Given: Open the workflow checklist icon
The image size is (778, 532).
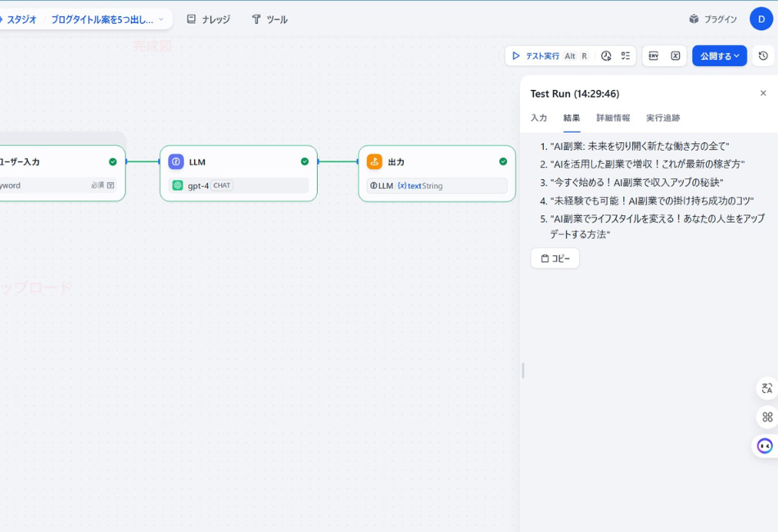Looking at the screenshot, I should [x=626, y=56].
